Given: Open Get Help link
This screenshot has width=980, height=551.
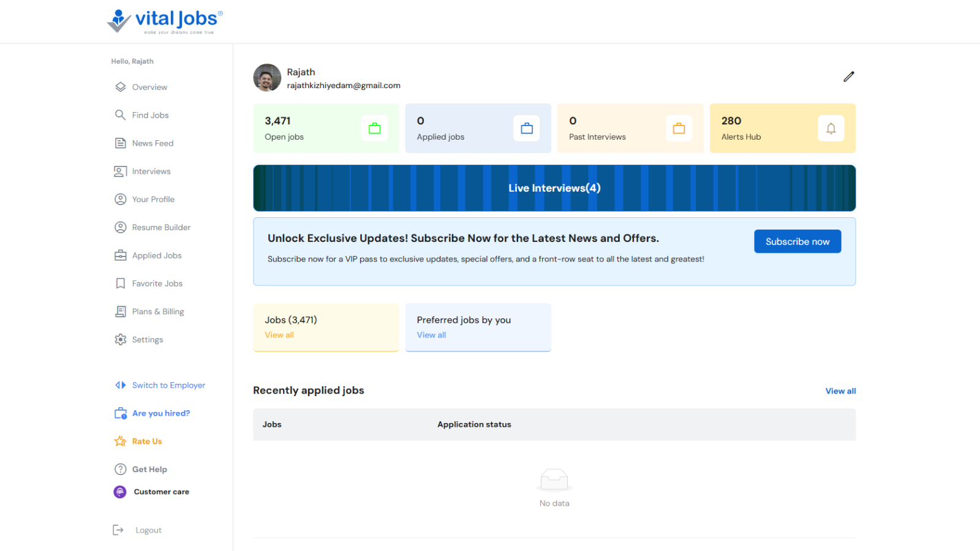Looking at the screenshot, I should (149, 470).
